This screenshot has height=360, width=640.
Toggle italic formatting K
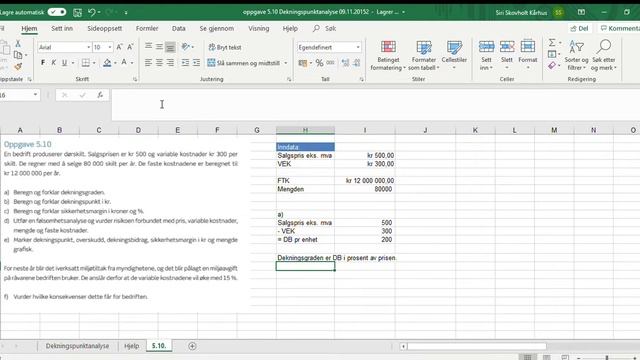(53, 62)
